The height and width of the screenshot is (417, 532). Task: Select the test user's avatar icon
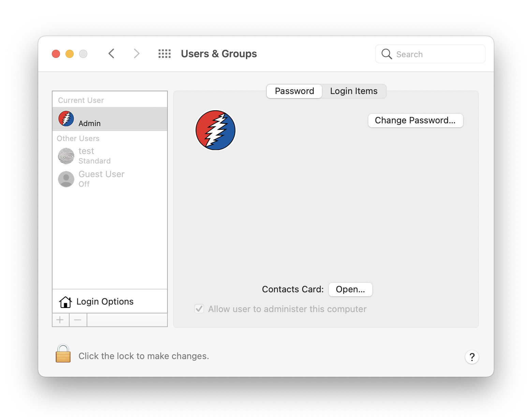[x=66, y=156]
